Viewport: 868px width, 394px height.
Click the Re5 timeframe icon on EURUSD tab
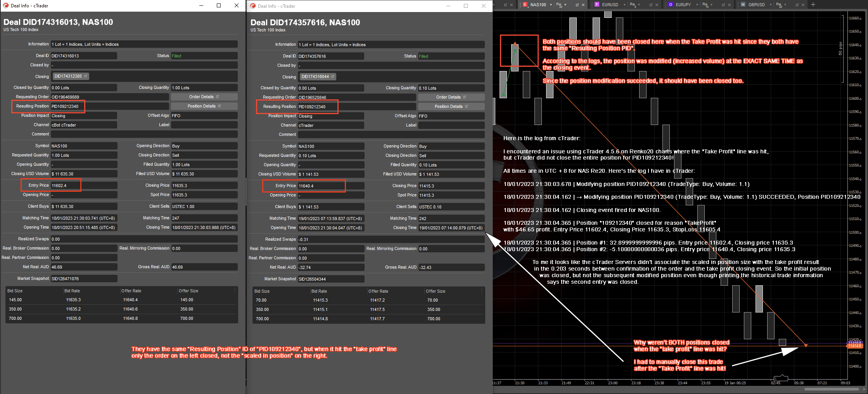633,5
